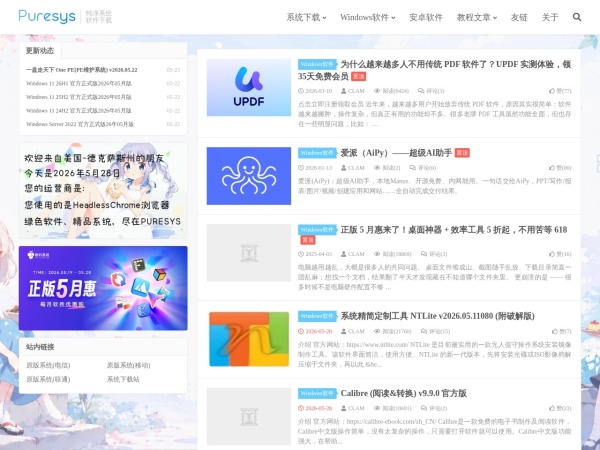Screen dimensions: 600x450
Task: Open Windows 11 26H1 官方正式版 link
Action: (79, 83)
